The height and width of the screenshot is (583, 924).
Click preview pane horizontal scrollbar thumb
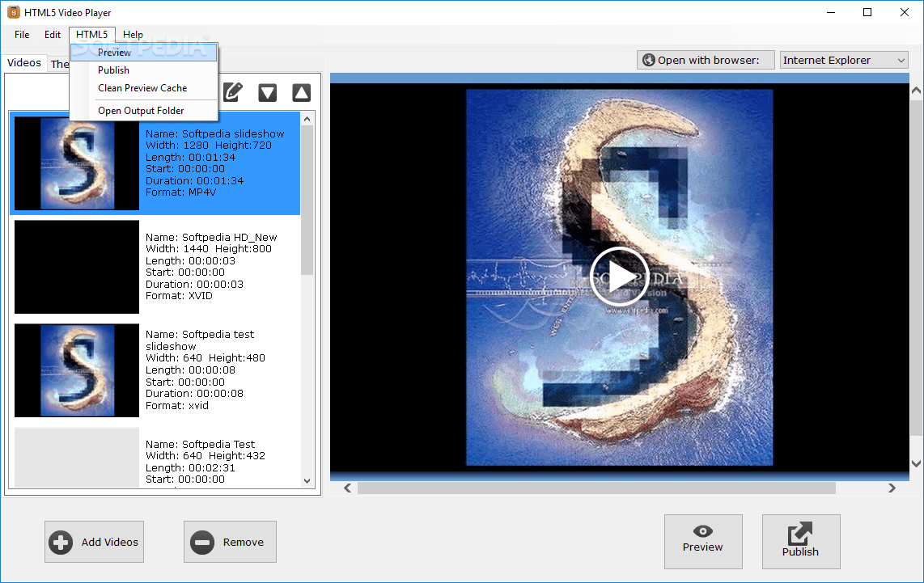[596, 488]
